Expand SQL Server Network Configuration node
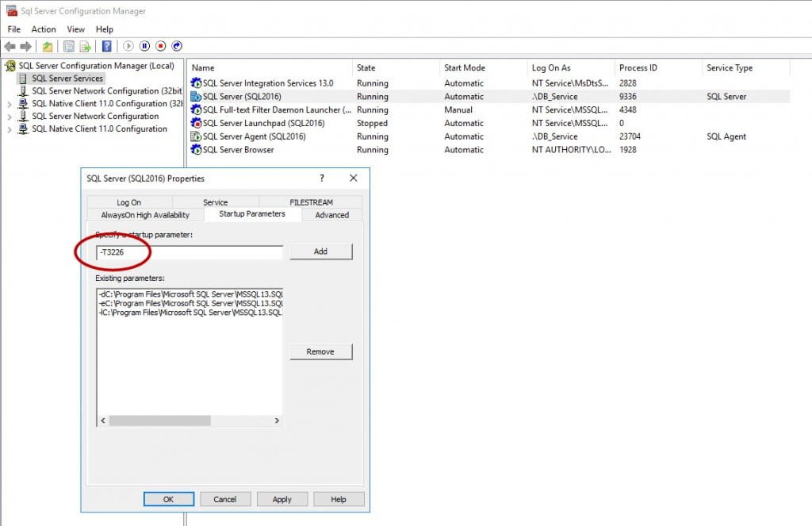This screenshot has height=526, width=812. click(x=10, y=117)
